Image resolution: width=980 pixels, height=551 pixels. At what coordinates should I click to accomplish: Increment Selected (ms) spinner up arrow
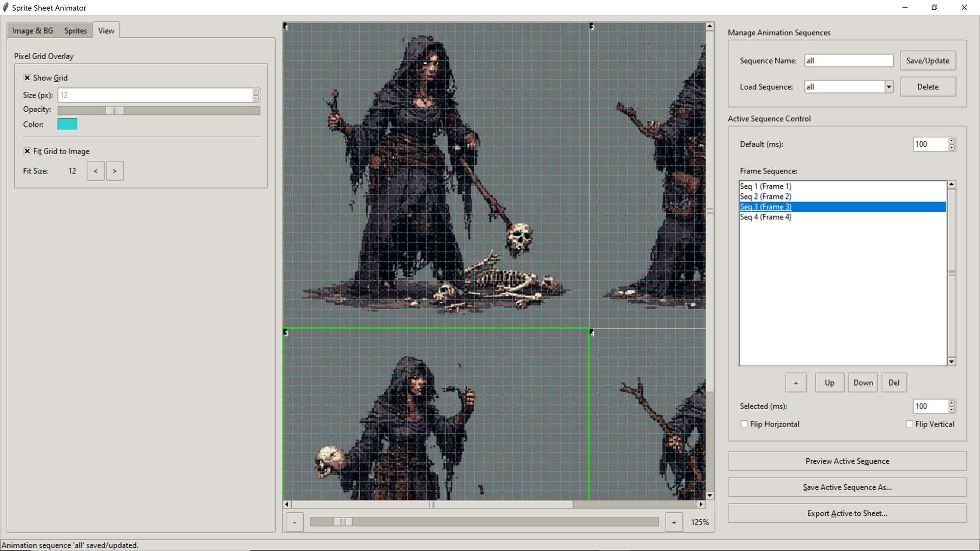[951, 404]
